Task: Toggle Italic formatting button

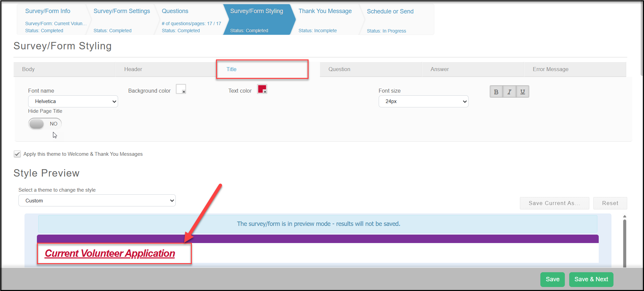Action: pos(509,92)
